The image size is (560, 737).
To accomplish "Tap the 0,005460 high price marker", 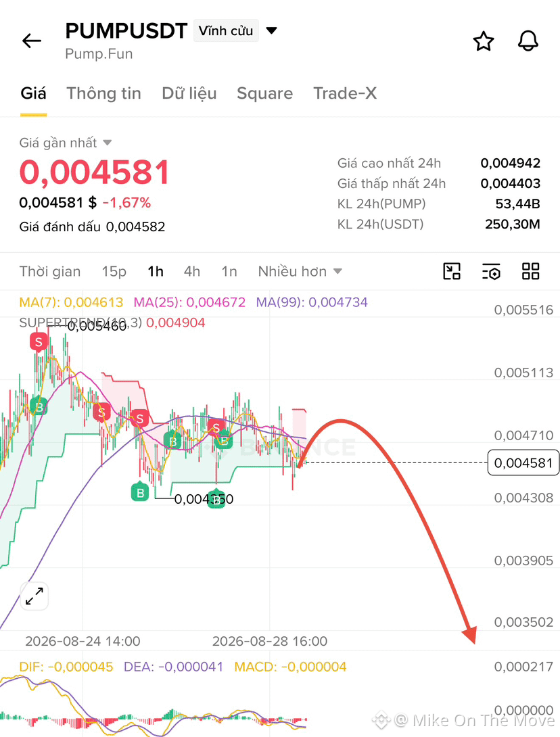I will [97, 326].
